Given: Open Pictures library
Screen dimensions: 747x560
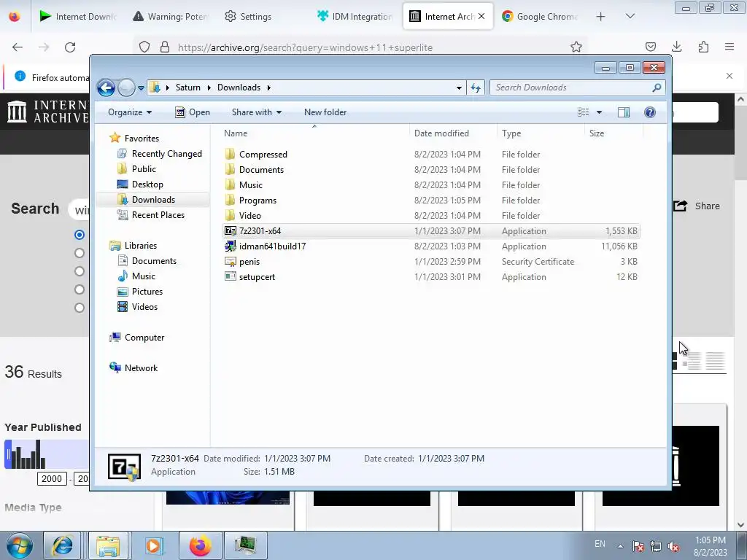Looking at the screenshot, I should point(147,292).
